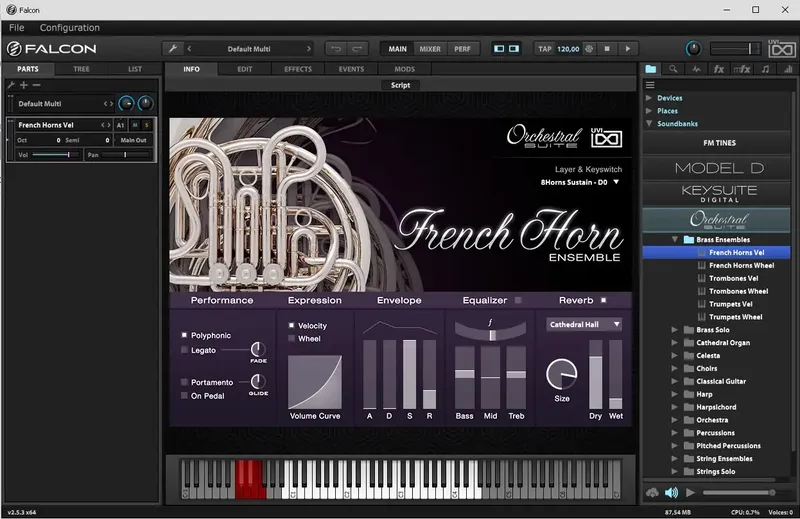Image resolution: width=800 pixels, height=519 pixels.
Task: Toggle the preview speaker icon in the browser footer
Action: [671, 492]
